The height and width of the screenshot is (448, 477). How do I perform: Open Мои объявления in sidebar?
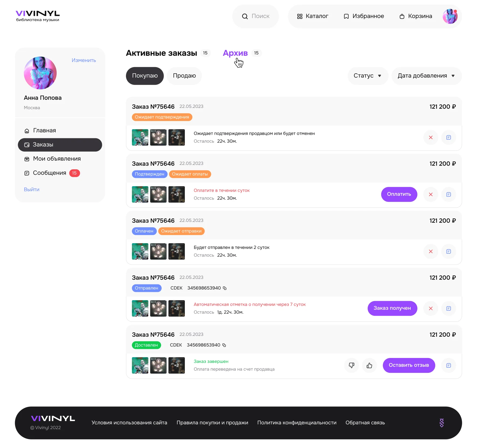pos(53,159)
